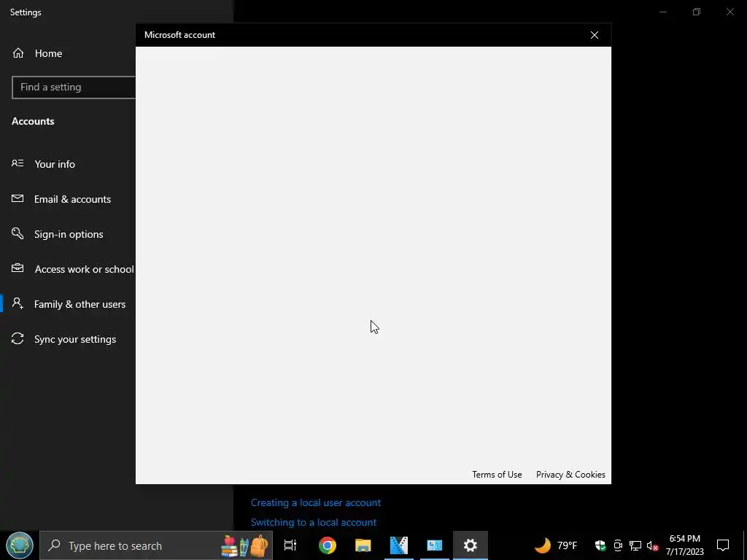Open the Action Center notifications icon
The height and width of the screenshot is (560, 747).
point(723,545)
